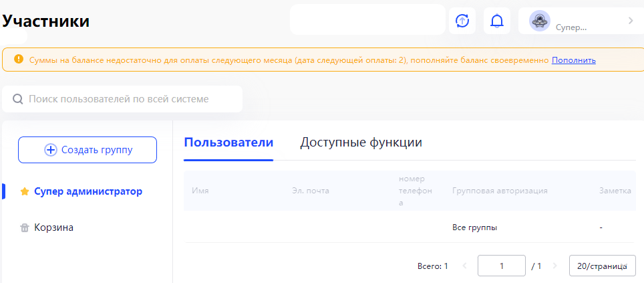Click the Участники page title
The image size is (644, 283).
[x=46, y=21]
